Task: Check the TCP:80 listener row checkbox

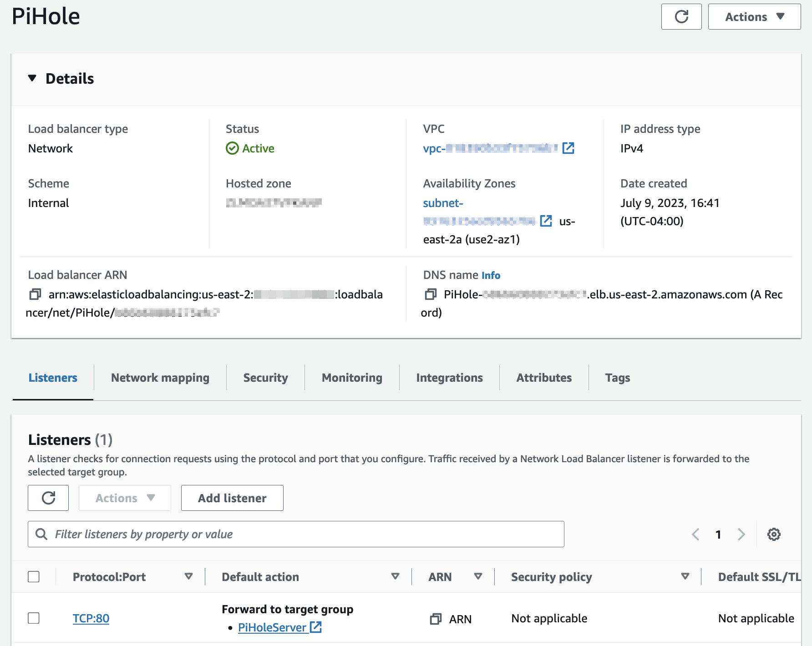Action: tap(34, 618)
